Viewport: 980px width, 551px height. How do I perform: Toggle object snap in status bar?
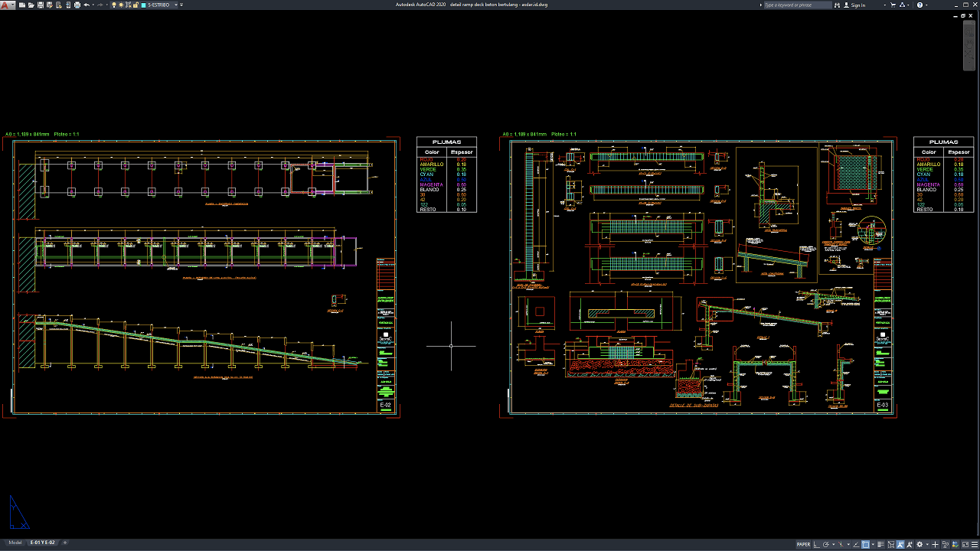865,545
